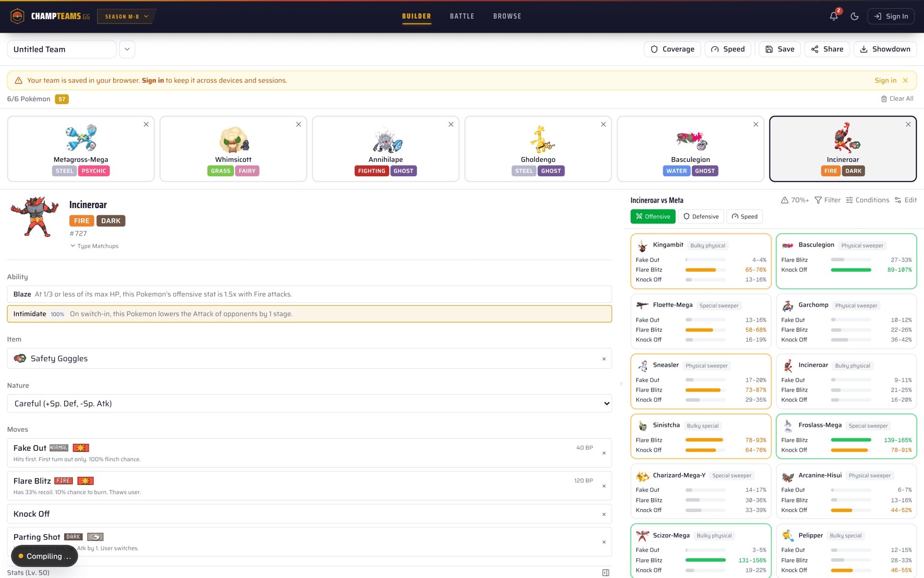Screen dimensions: 924x578
Task: Open the notifications bell icon
Action: coord(834,16)
